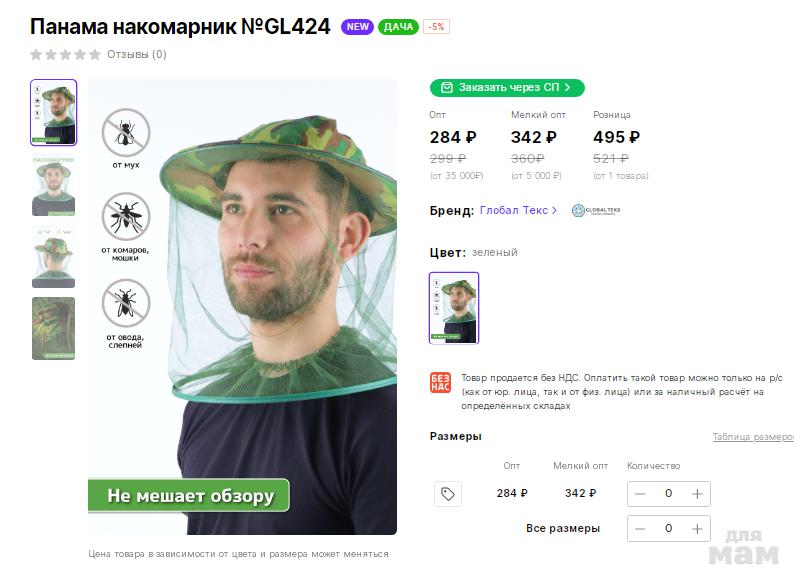Screen dimensions: 794x579
Task: Open the Отзывы (0) reviews link
Action: click(137, 54)
